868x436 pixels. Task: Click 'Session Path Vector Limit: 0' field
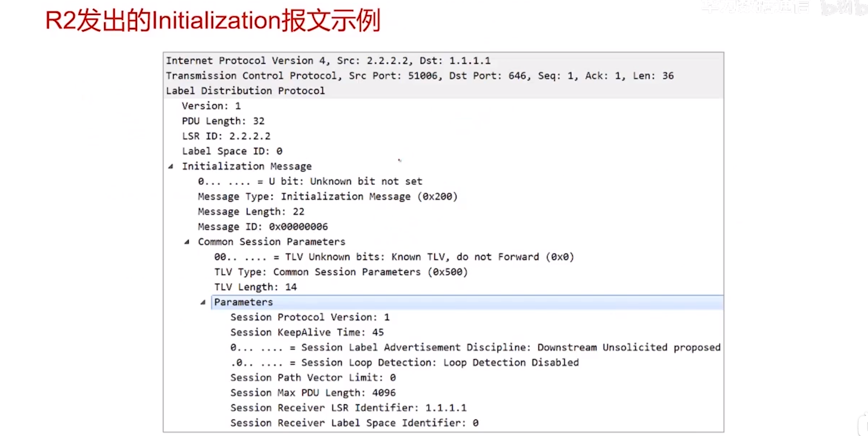pyautogui.click(x=313, y=378)
